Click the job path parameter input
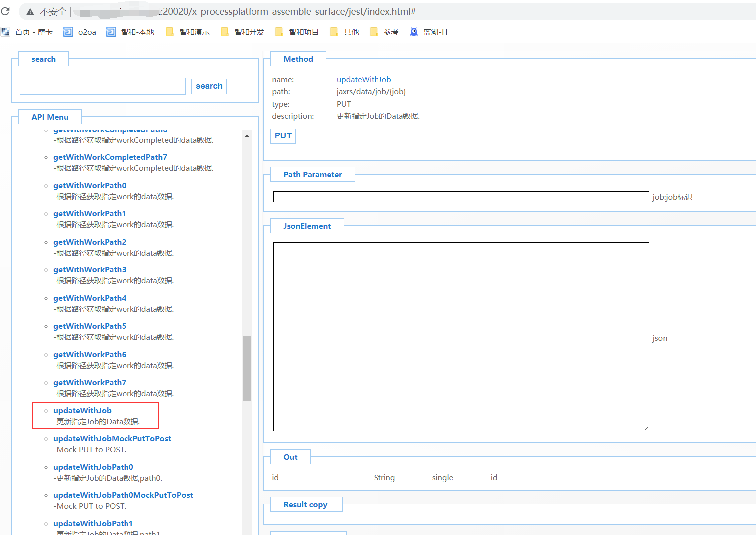 click(461, 197)
